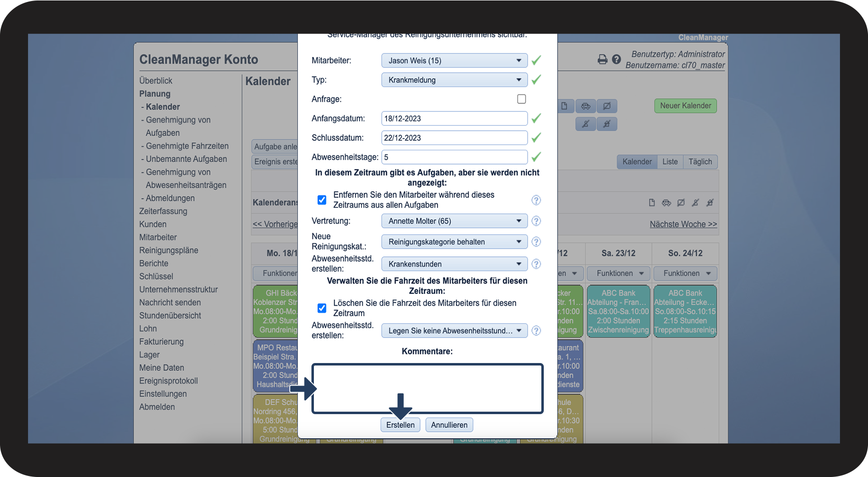Click the Aufgabe anlegen button behind the dialog

point(275,146)
